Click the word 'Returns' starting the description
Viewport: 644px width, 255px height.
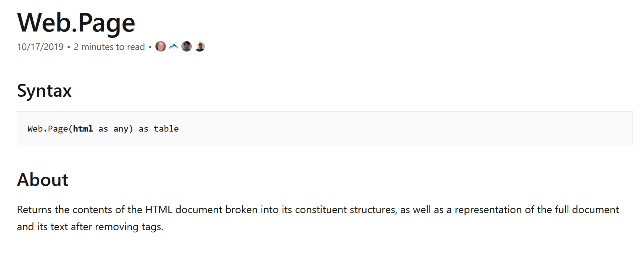click(x=34, y=210)
